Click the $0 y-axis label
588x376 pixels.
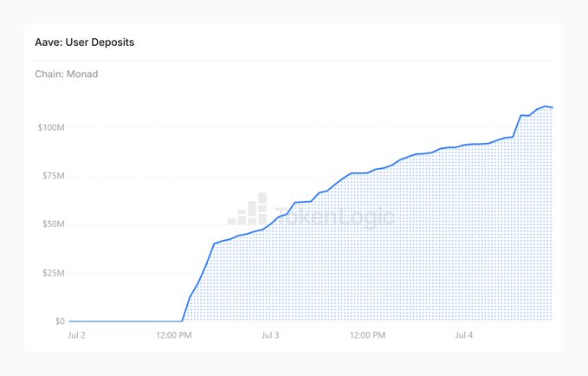point(60,321)
